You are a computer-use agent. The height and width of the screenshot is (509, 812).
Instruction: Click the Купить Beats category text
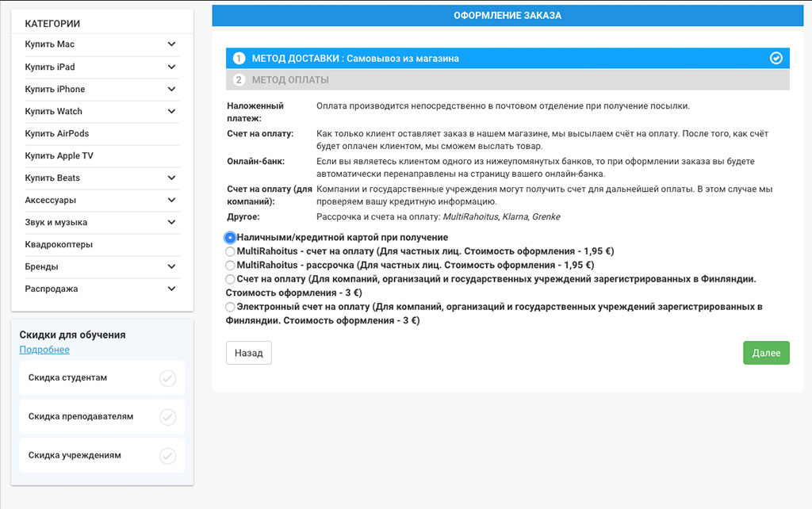pyautogui.click(x=52, y=178)
